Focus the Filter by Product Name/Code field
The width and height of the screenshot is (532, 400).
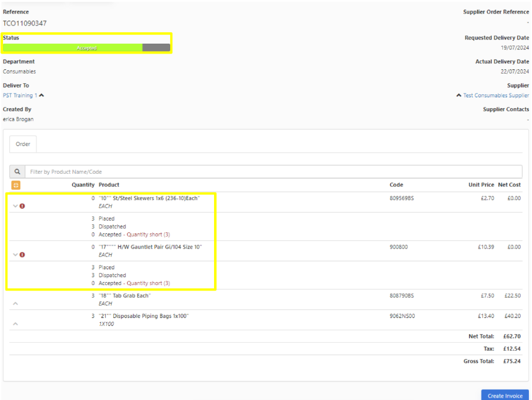pos(273,172)
